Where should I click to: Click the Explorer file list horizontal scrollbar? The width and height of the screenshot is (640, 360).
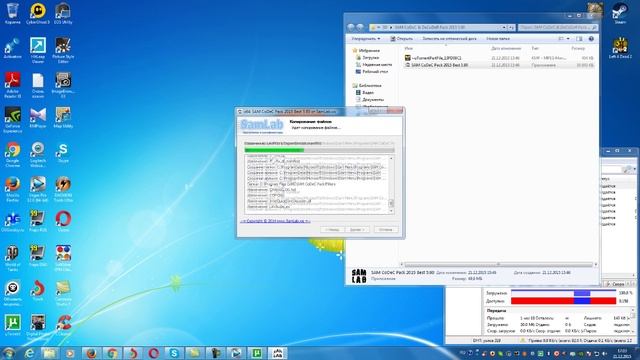tap(498, 264)
